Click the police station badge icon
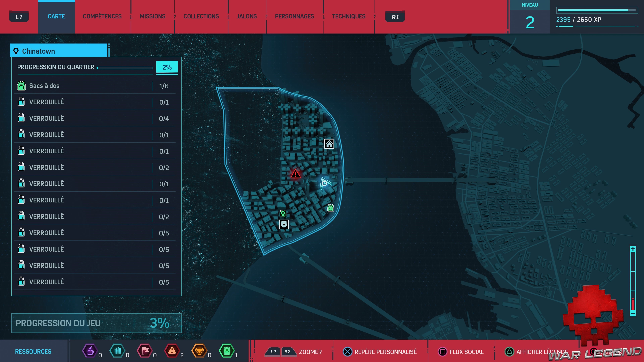644x362 pixels. (284, 224)
